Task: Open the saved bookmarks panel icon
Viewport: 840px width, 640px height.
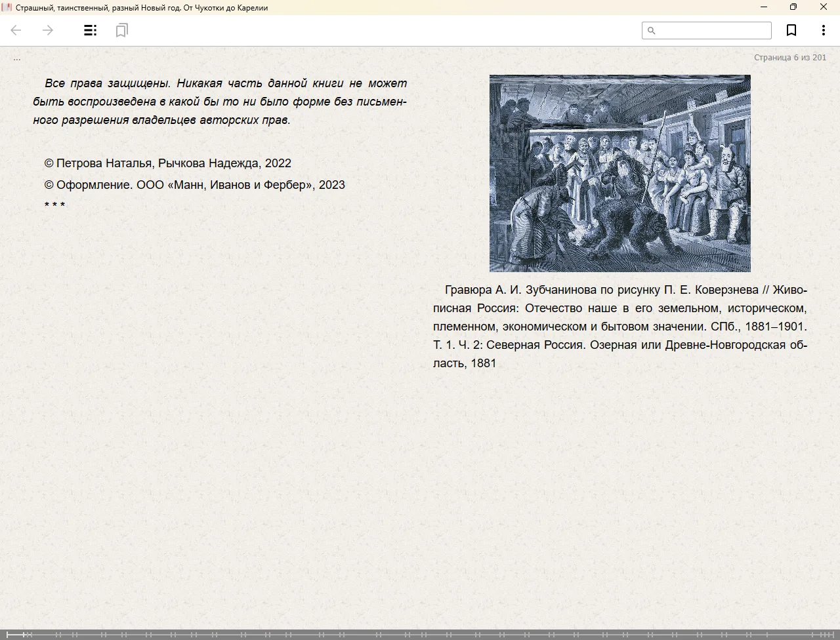Action: pos(121,30)
